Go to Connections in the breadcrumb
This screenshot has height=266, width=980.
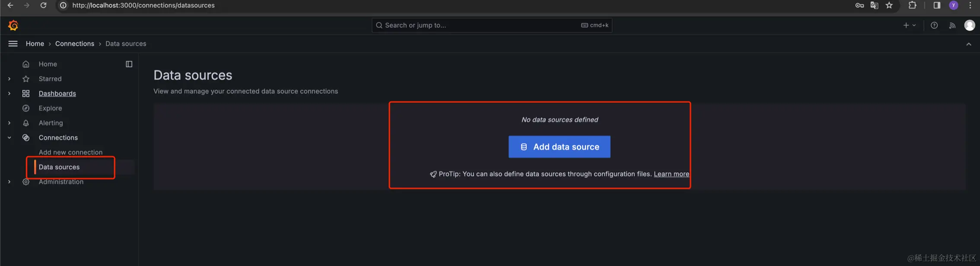[75, 44]
